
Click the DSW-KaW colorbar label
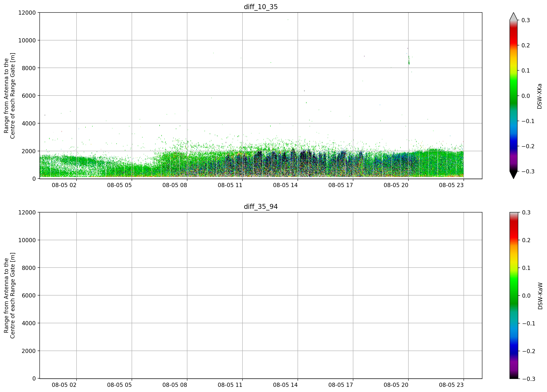coord(540,296)
